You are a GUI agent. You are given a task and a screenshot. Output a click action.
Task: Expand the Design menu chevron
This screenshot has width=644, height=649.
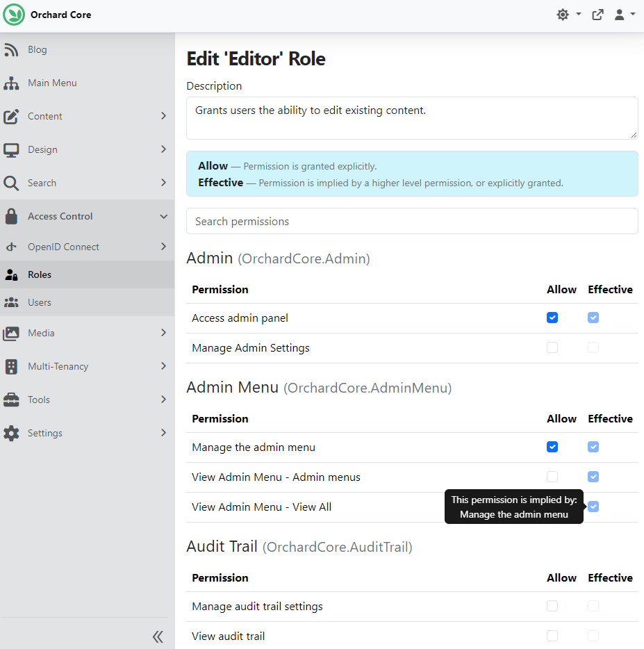[163, 149]
